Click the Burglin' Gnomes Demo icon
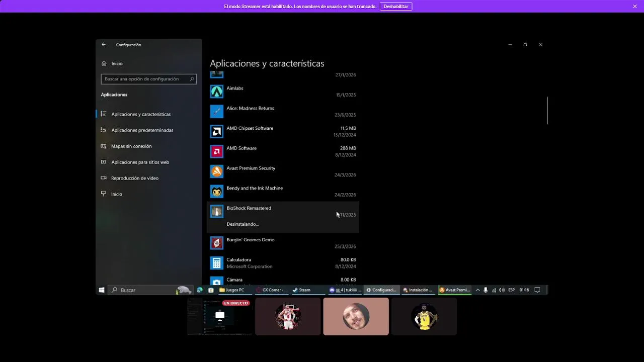The height and width of the screenshot is (362, 644). click(x=217, y=243)
